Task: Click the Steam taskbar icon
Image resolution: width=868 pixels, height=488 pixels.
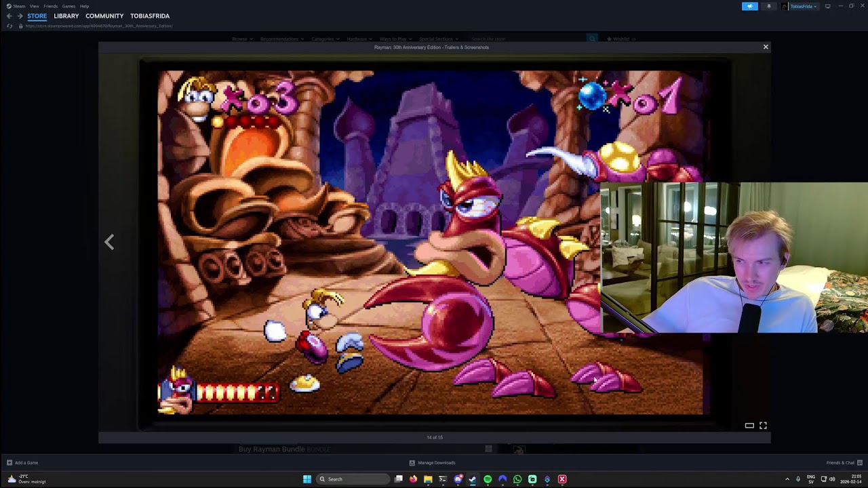Action: click(x=473, y=479)
